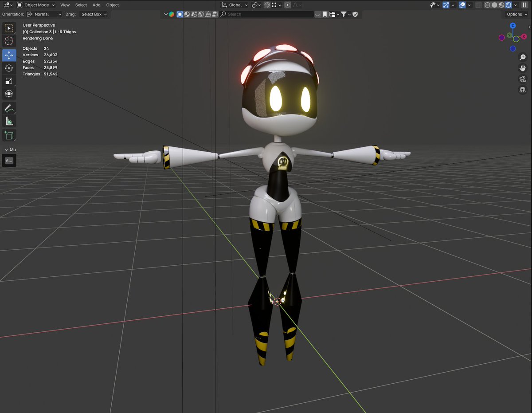Toggle X-ray mode
Image resolution: width=532 pixels, height=413 pixels.
(478, 5)
